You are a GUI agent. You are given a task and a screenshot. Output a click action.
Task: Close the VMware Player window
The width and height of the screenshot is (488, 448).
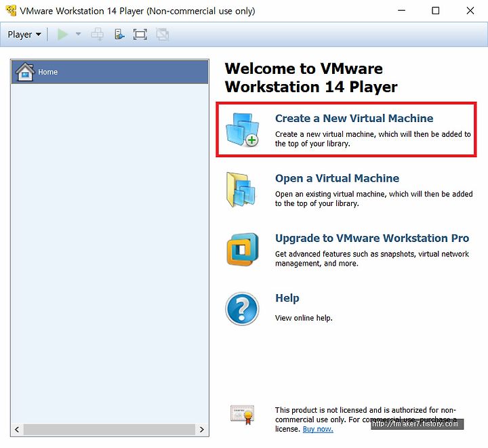tap(470, 11)
